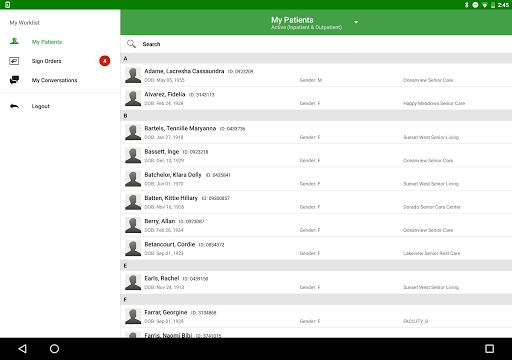Click the Logout arrow icon
The image size is (512, 360).
coord(14,106)
